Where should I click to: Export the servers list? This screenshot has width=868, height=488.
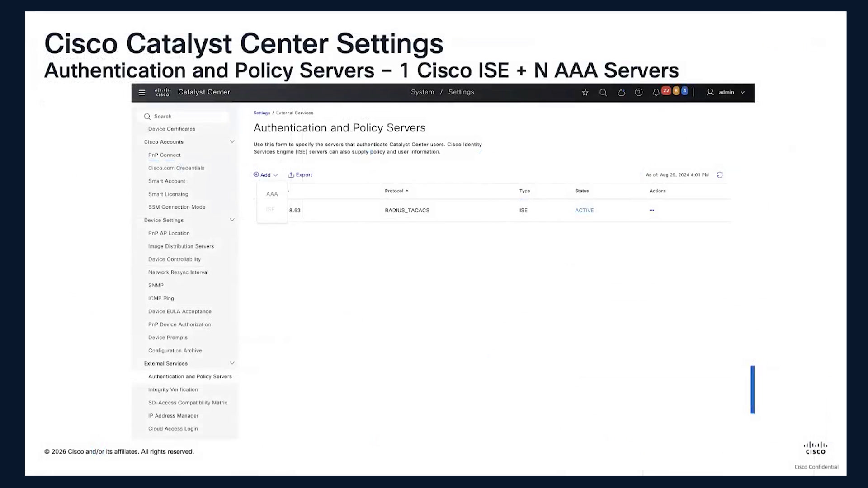(x=300, y=175)
